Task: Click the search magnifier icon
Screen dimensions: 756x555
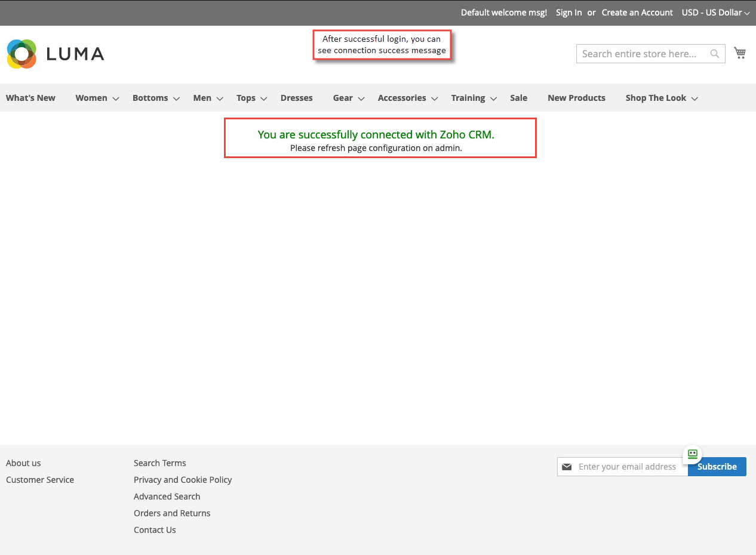Action: tap(715, 54)
